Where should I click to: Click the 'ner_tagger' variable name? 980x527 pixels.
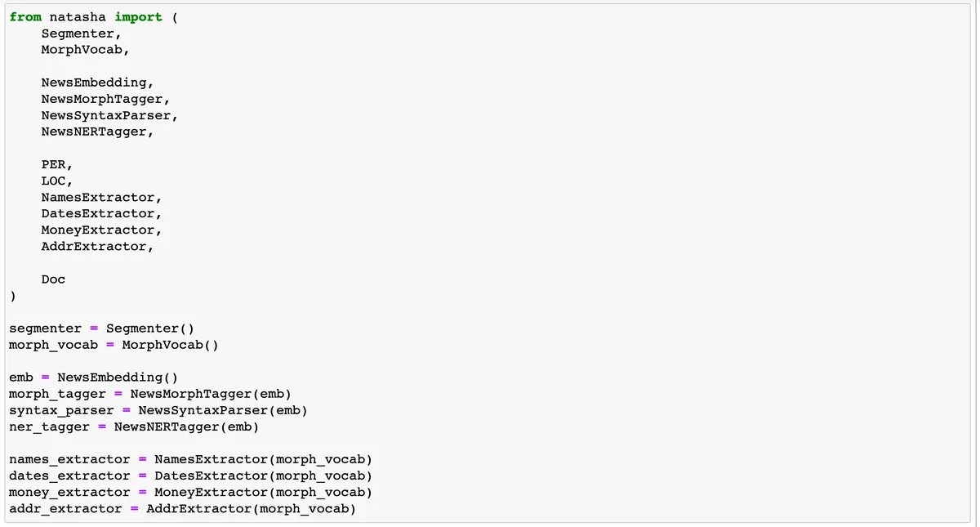tap(49, 427)
